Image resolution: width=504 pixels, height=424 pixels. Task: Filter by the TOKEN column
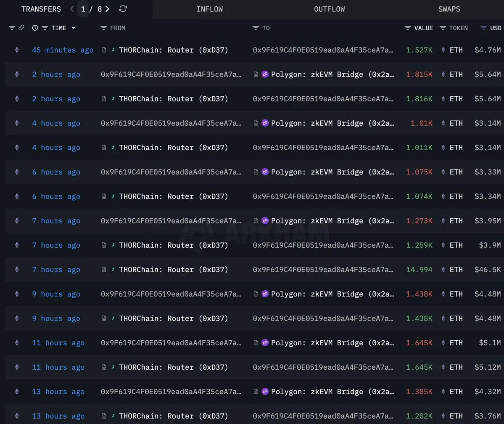[443, 28]
